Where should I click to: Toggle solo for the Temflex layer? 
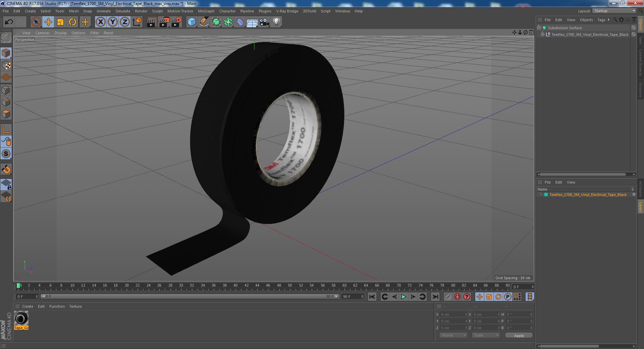coord(634,195)
